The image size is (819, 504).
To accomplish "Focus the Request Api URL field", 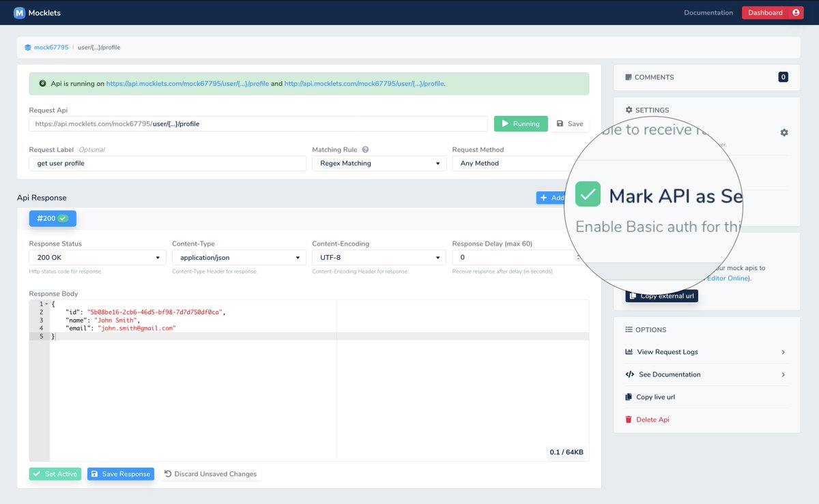I will (x=258, y=124).
